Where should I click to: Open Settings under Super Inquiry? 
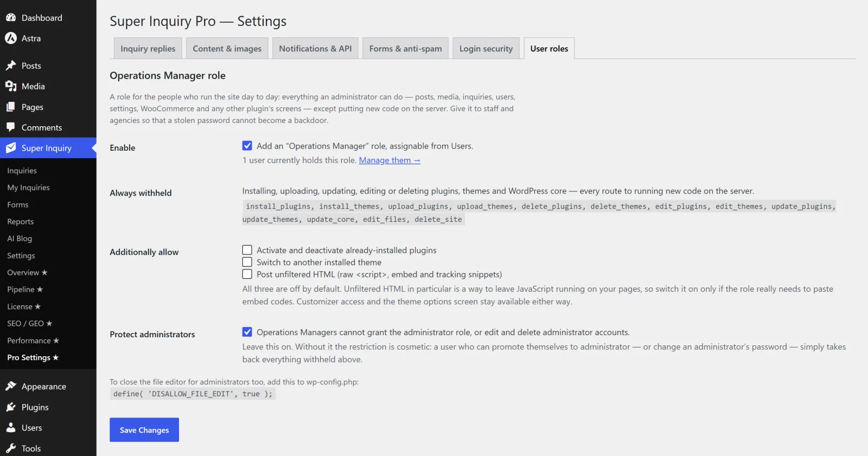[21, 256]
